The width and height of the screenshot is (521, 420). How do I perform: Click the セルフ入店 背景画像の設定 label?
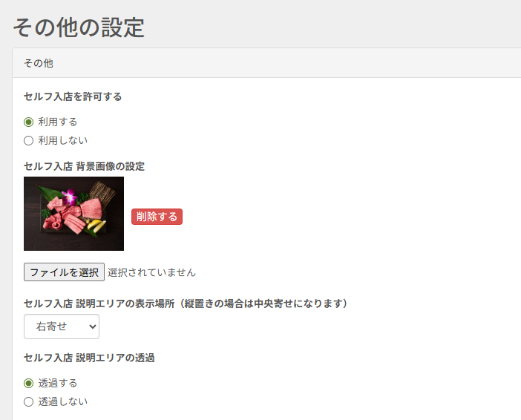84,166
